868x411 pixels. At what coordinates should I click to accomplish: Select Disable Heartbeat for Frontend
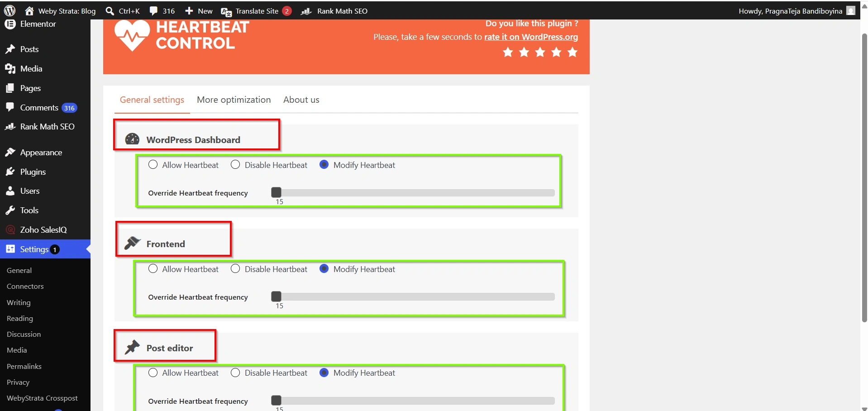[235, 268]
